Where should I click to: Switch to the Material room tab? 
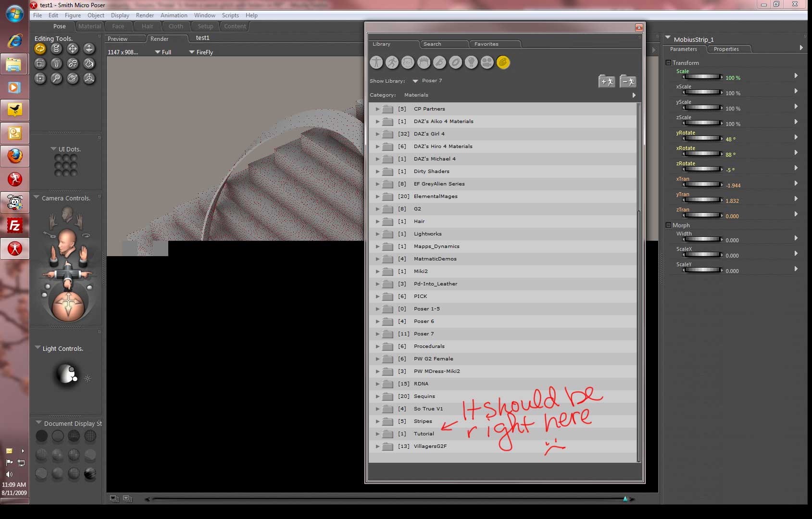pyautogui.click(x=89, y=26)
